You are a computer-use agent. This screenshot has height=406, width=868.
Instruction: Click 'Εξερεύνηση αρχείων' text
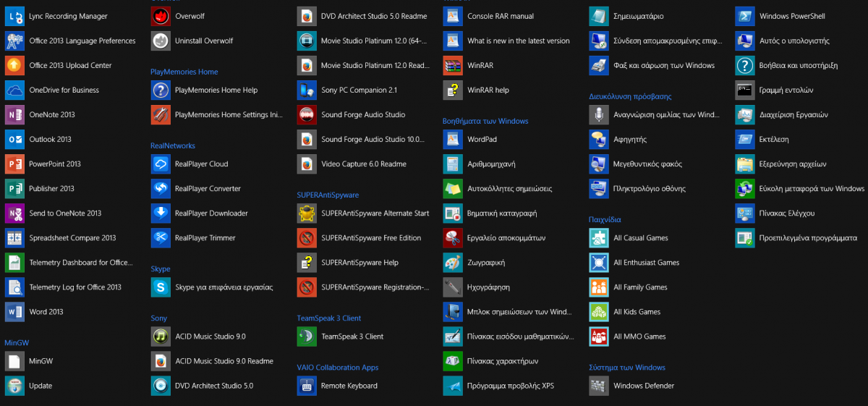point(793,164)
